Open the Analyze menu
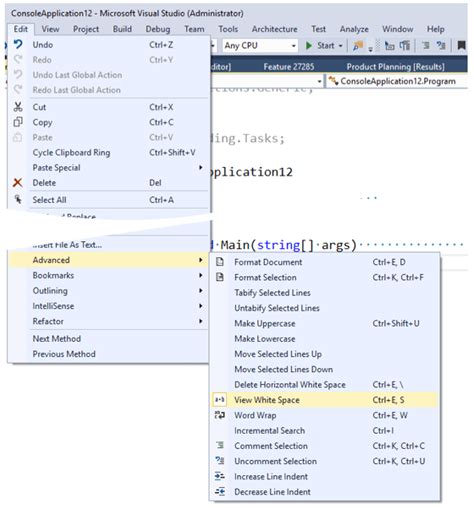The width and height of the screenshot is (474, 508). (354, 29)
